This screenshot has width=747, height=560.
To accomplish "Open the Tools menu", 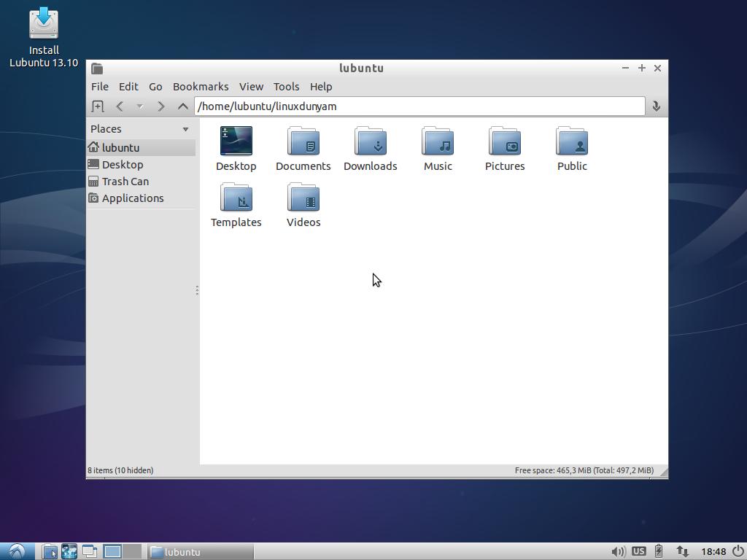I will (x=286, y=86).
